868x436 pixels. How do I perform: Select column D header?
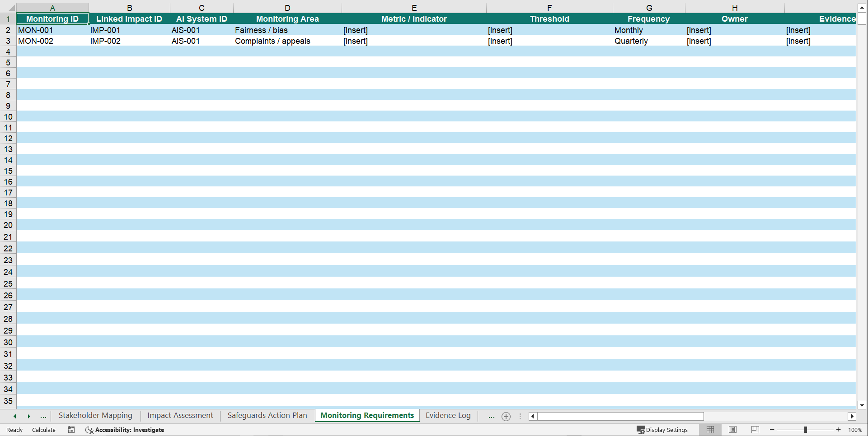pyautogui.click(x=287, y=8)
